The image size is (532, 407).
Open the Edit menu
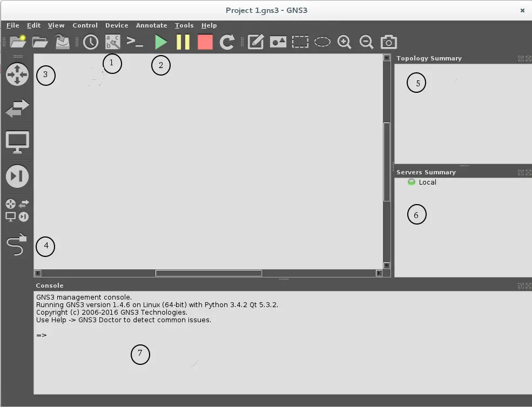coord(33,25)
